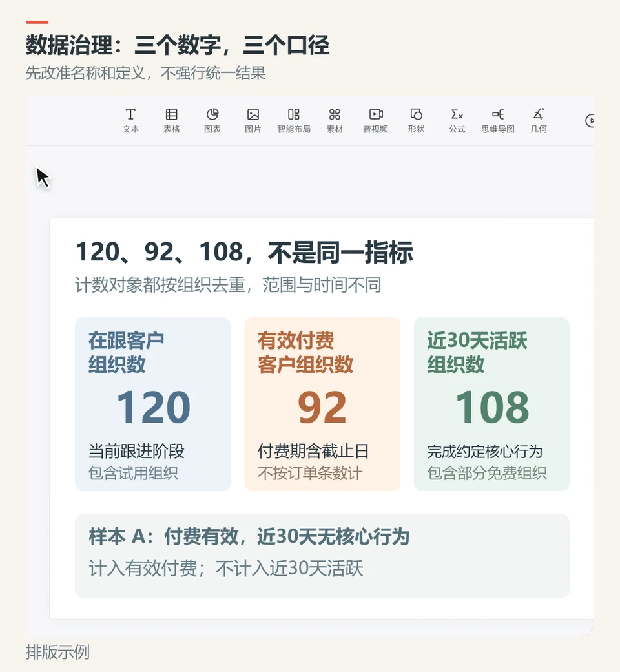Select the text '包含部分免费组织'
Viewport: 620px width, 672px height.
pyautogui.click(x=487, y=473)
